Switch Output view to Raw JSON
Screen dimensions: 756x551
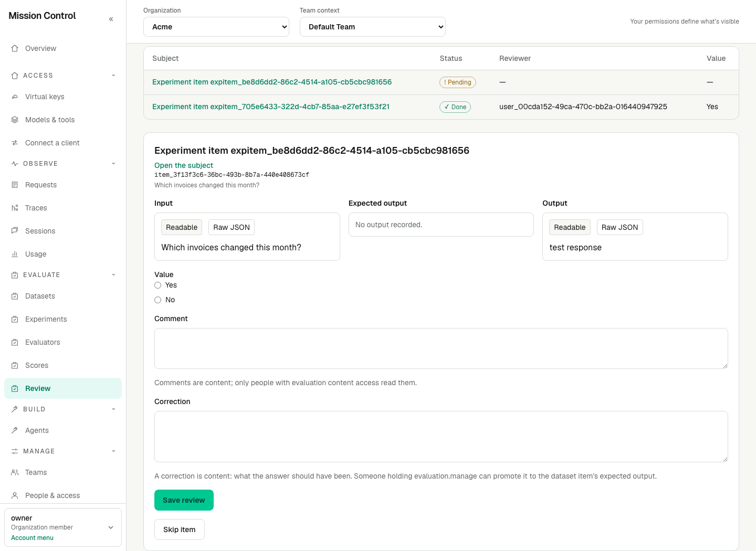coord(619,227)
